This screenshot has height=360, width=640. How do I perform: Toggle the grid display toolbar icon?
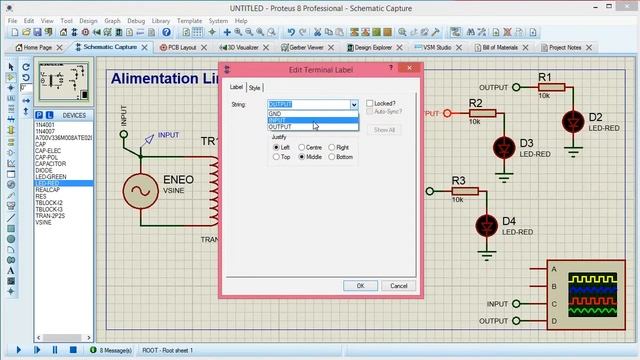[198, 32]
